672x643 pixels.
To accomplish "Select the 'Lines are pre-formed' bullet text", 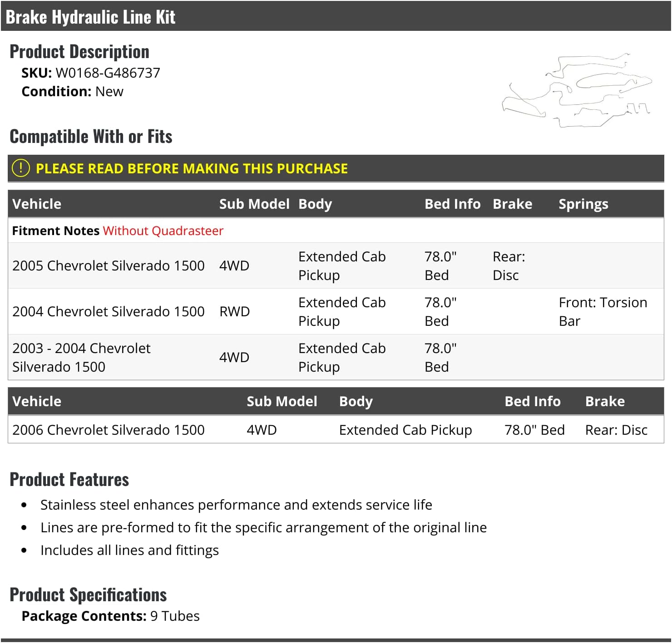I will tap(263, 528).
